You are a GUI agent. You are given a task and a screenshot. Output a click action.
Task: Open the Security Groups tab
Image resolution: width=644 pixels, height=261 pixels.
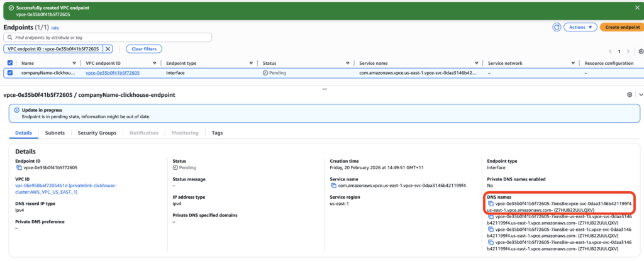click(97, 133)
